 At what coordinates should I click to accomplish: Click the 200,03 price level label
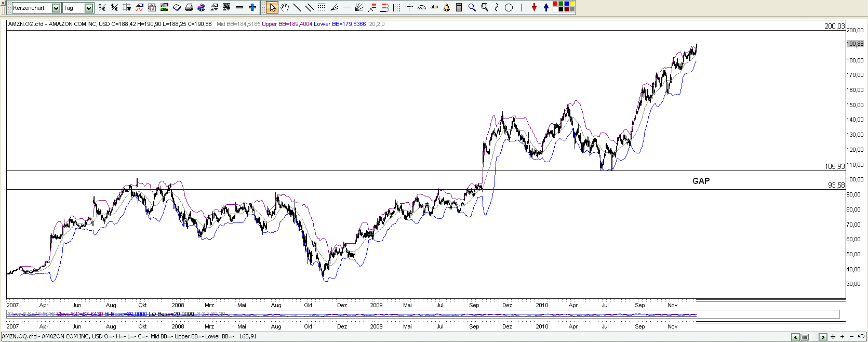pos(835,26)
